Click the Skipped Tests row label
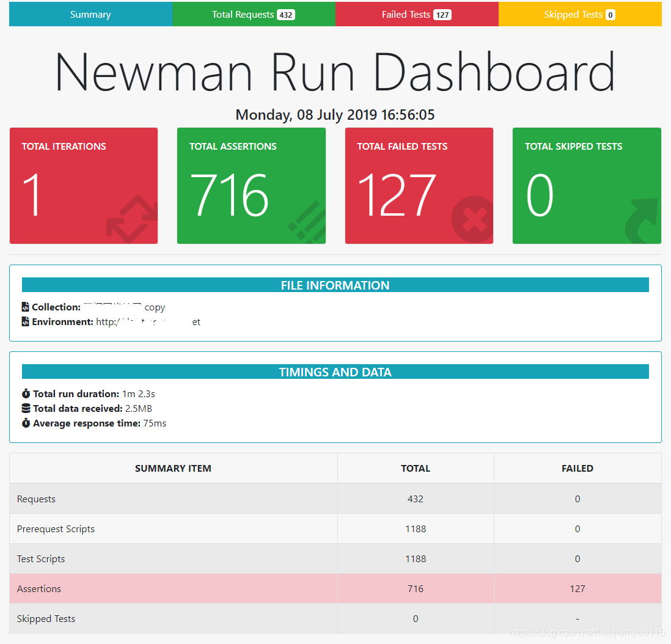Image resolution: width=671 pixels, height=644 pixels. pyautogui.click(x=46, y=619)
